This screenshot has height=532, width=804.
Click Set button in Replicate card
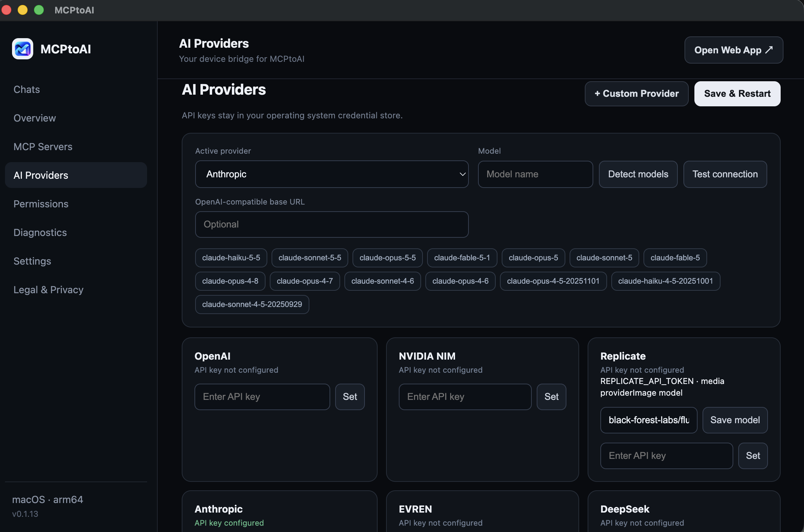(753, 456)
